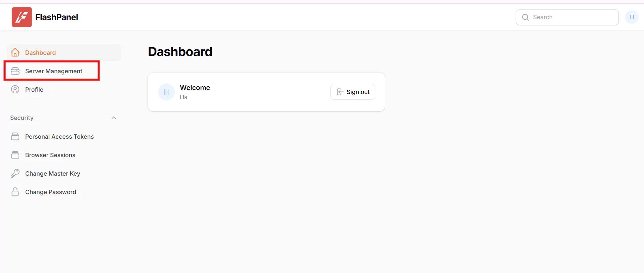Image resolution: width=644 pixels, height=273 pixels.
Task: Select Dashboard in the sidebar
Action: click(40, 53)
